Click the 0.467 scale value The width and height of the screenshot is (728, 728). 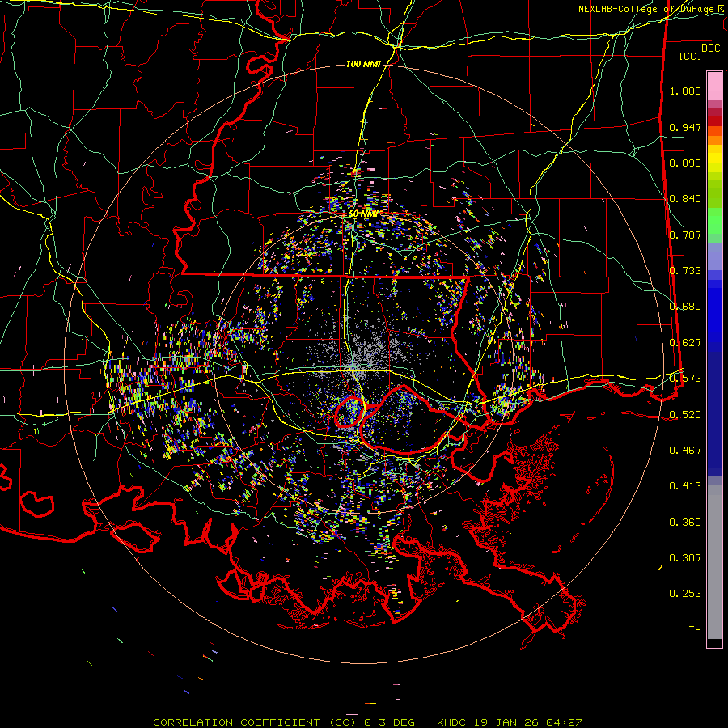point(685,451)
